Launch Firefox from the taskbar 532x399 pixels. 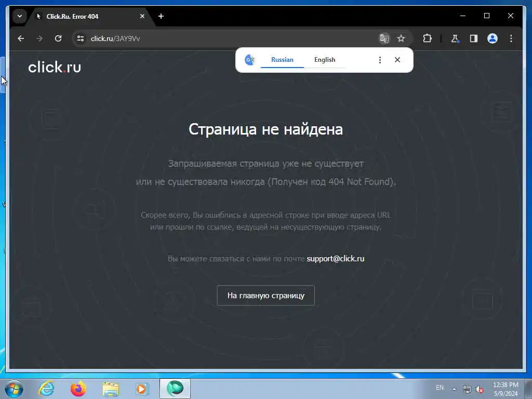78,389
